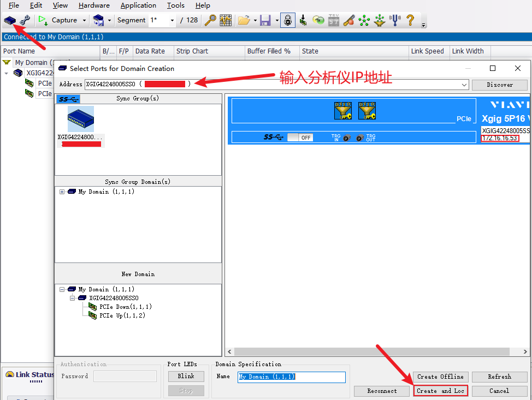Select PCIe Down(1,1,1) port
This screenshot has width=532, height=400.
coord(125,307)
